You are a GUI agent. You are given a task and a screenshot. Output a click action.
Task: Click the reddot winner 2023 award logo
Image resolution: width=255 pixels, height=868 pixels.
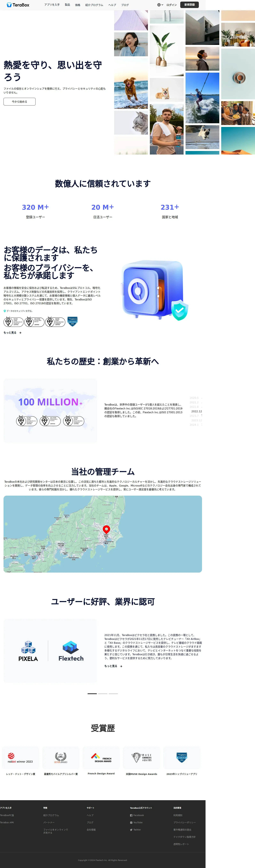click(x=20, y=758)
